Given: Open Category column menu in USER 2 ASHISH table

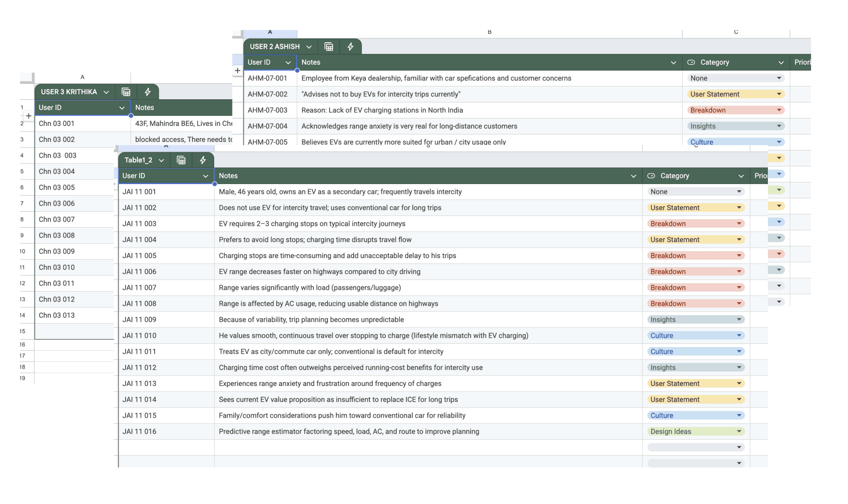Looking at the screenshot, I should (x=781, y=63).
